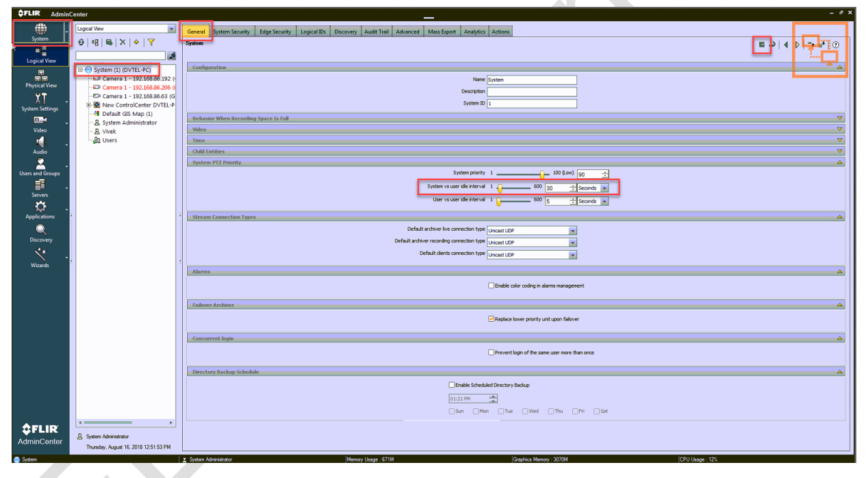Uncheck Replace lower priority unit upon failover

pos(491,319)
